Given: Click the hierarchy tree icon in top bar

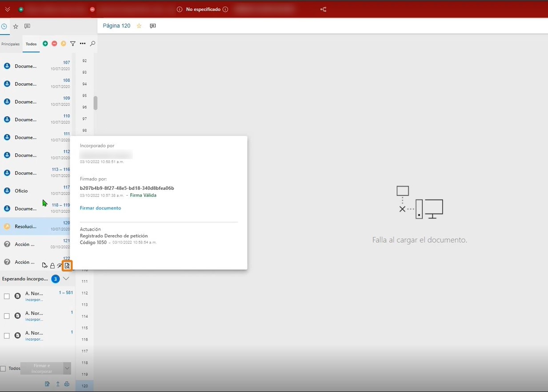Looking at the screenshot, I should tap(323, 9).
